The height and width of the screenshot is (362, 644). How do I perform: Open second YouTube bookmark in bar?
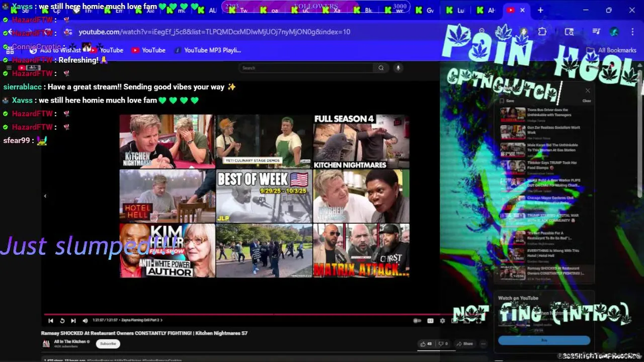pos(148,50)
